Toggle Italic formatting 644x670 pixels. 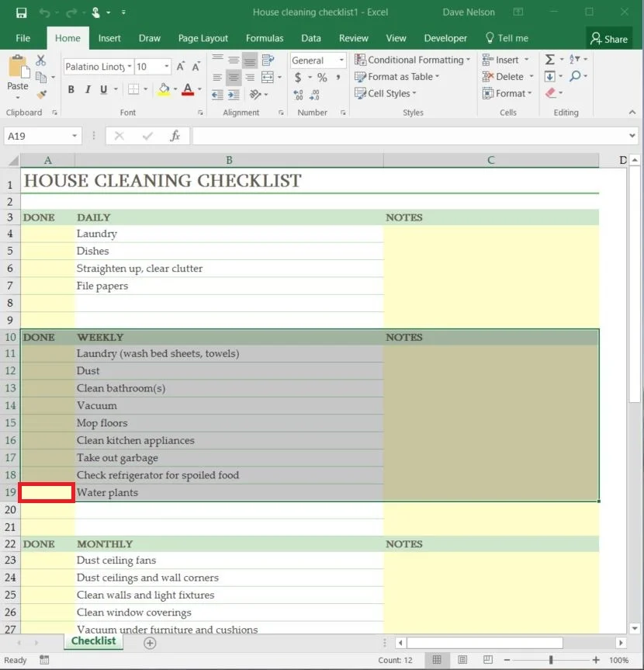point(88,89)
